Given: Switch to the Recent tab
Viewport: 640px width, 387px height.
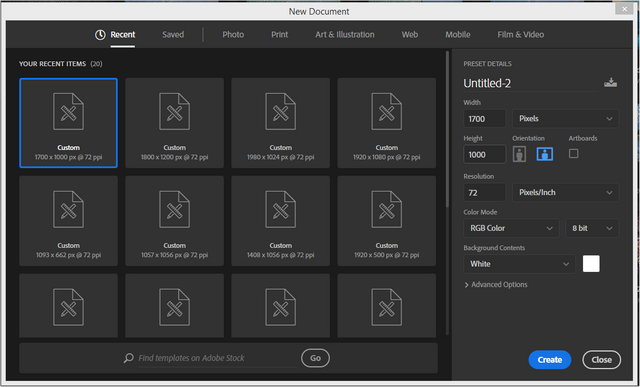Looking at the screenshot, I should pos(122,35).
